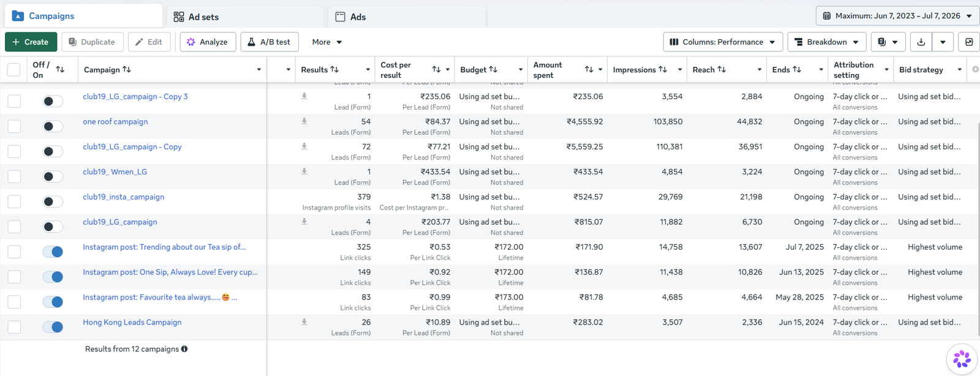Select all campaigns header checkbox
The height and width of the screenshot is (376, 980).
coord(13,69)
